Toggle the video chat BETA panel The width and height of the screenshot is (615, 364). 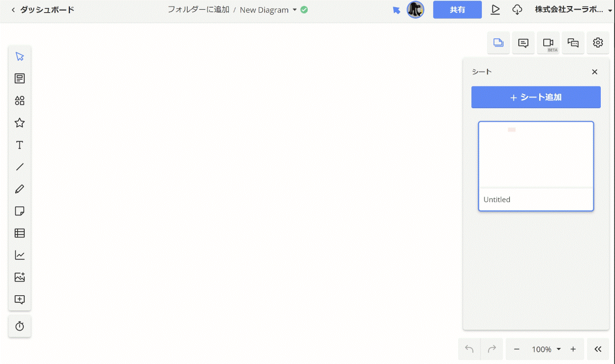click(548, 43)
